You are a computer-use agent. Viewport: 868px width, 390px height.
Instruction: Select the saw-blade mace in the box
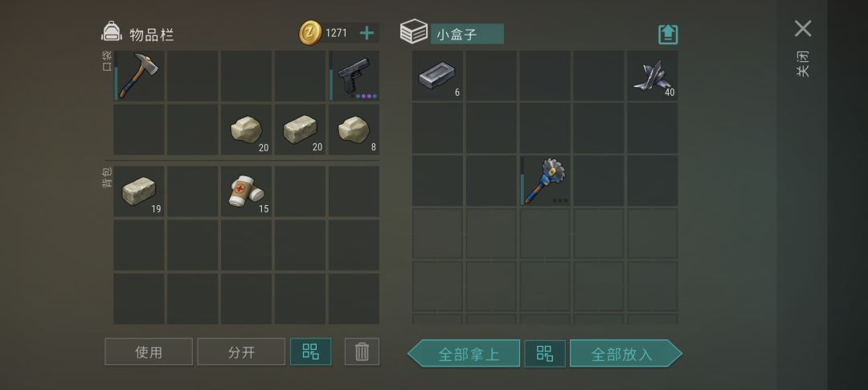click(x=545, y=181)
